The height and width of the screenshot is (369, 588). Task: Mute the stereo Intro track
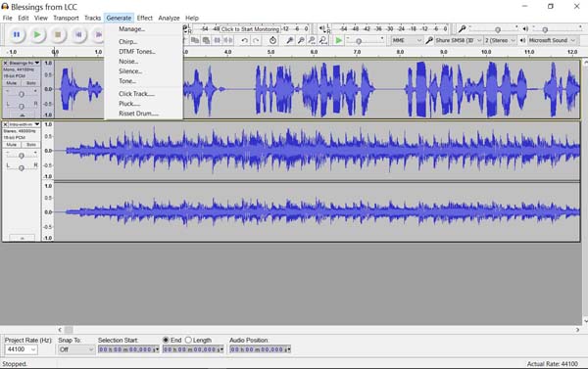pyautogui.click(x=12, y=145)
